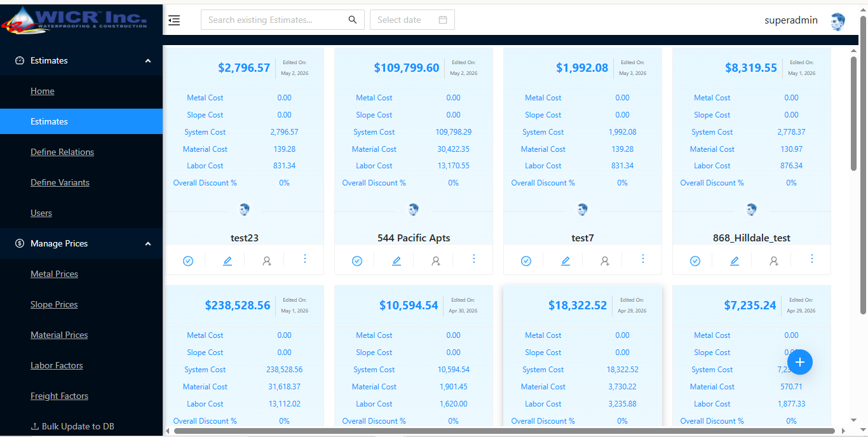Click the owner avatar on test23 card
Image resolution: width=868 pixels, height=437 pixels.
tap(245, 209)
